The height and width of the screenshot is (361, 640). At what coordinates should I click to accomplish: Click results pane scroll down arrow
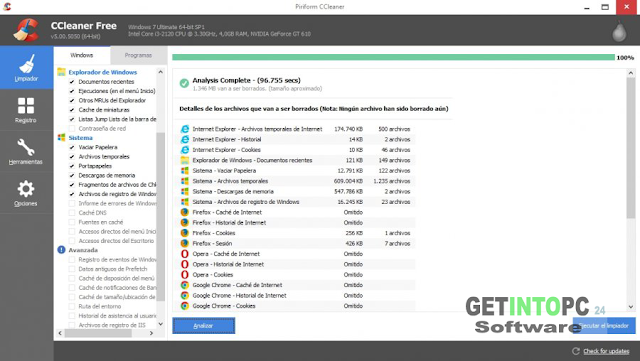click(631, 307)
